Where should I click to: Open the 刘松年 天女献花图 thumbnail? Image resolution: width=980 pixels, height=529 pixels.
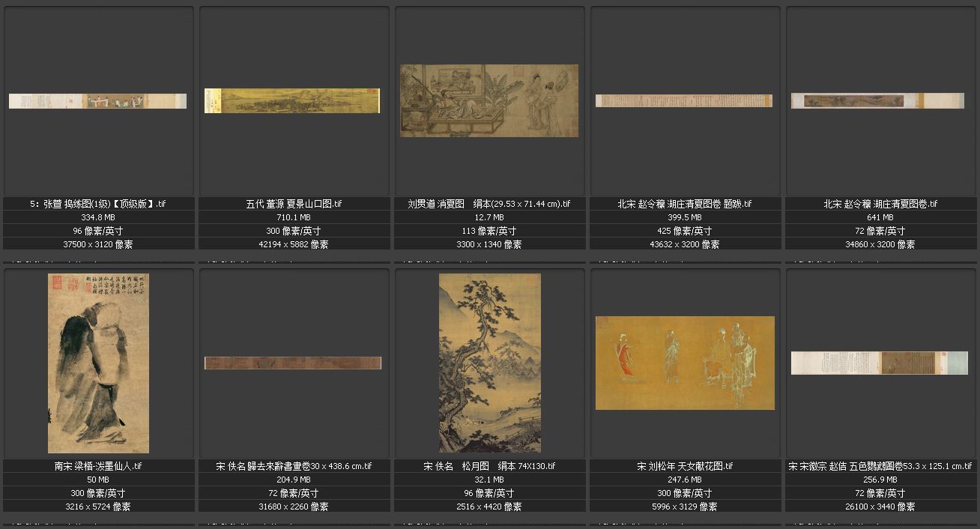(x=685, y=363)
